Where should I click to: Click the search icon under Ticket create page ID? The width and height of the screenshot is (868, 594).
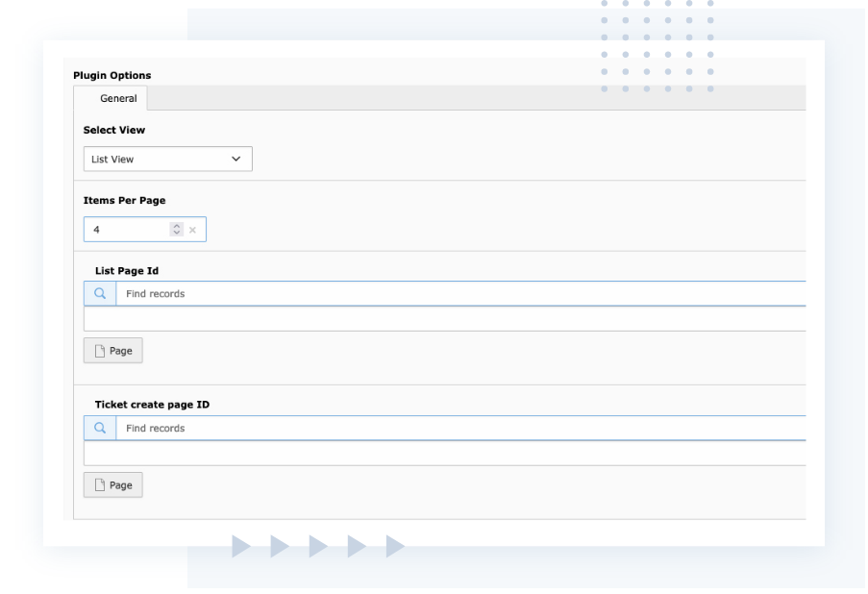click(x=100, y=429)
